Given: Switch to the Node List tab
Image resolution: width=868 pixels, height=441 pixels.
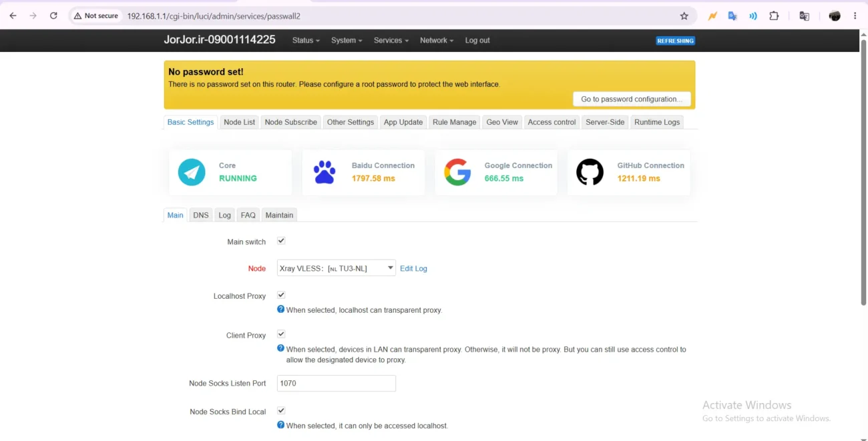Looking at the screenshot, I should tap(240, 122).
